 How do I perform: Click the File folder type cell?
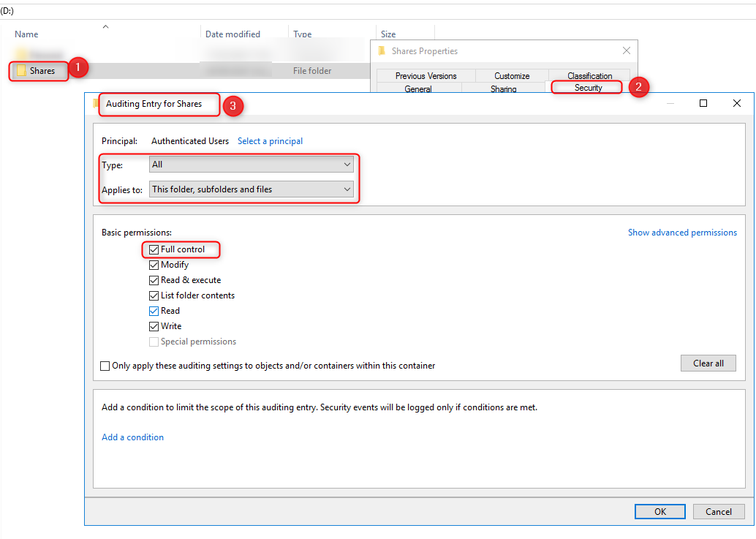point(312,71)
